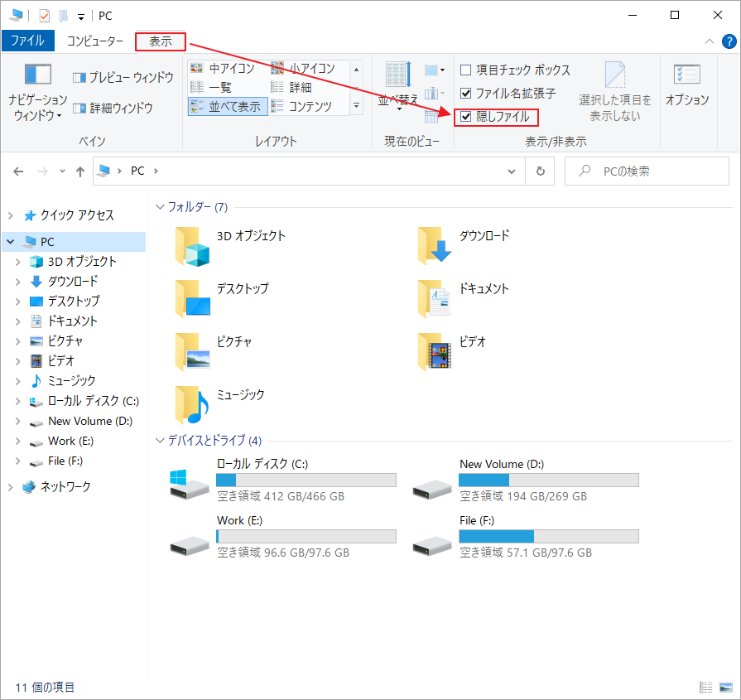741x700 pixels.
Task: Expand クイック アクセス in navigation tree
Action: click(11, 215)
